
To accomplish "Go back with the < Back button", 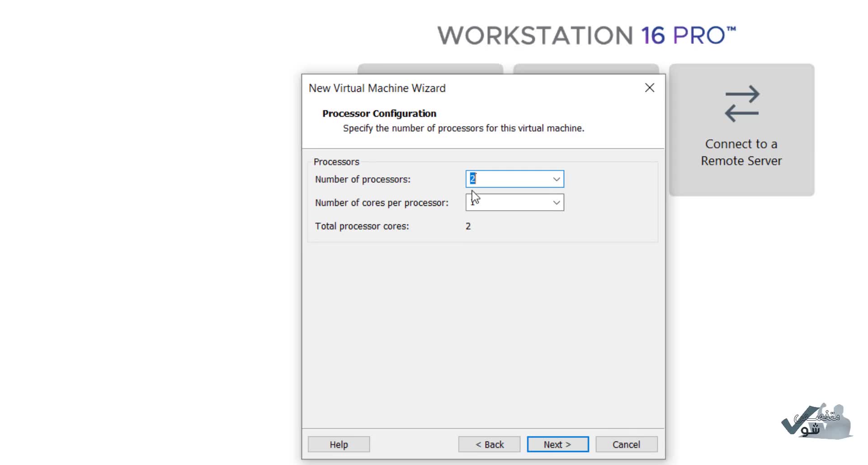I will tap(489, 444).
